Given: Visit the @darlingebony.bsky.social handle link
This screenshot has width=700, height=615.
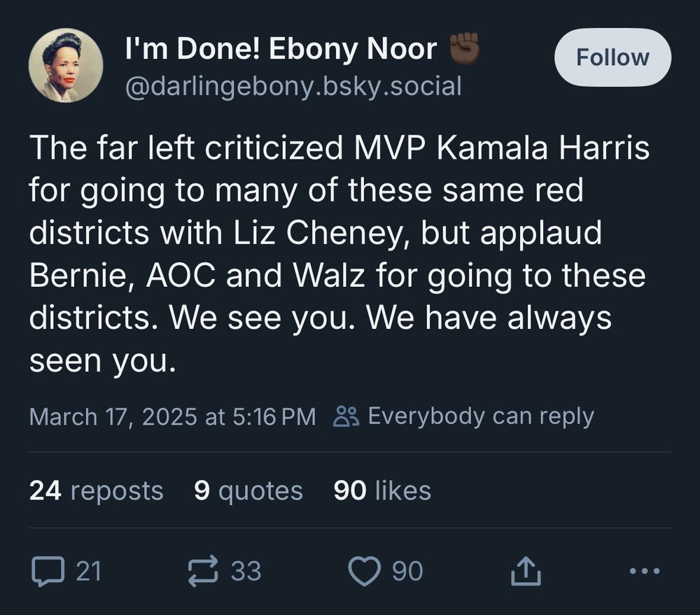Looking at the screenshot, I should click(x=293, y=86).
